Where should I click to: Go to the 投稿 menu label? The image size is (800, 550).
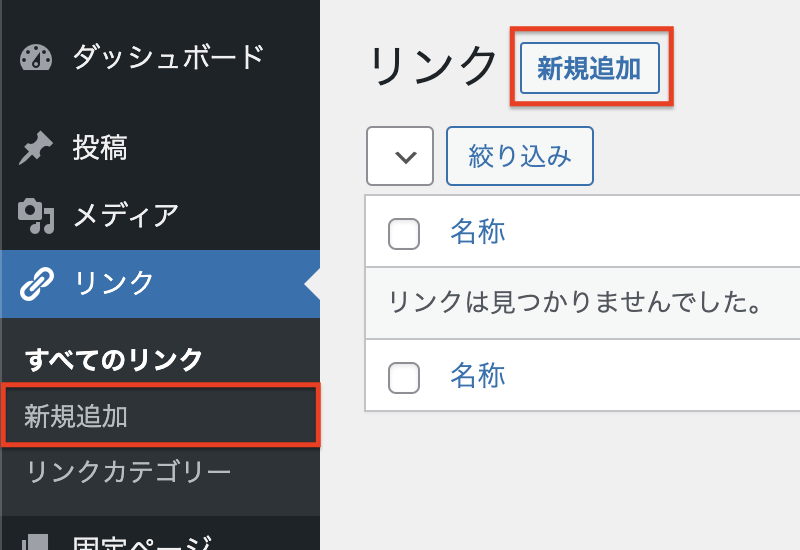[100, 149]
